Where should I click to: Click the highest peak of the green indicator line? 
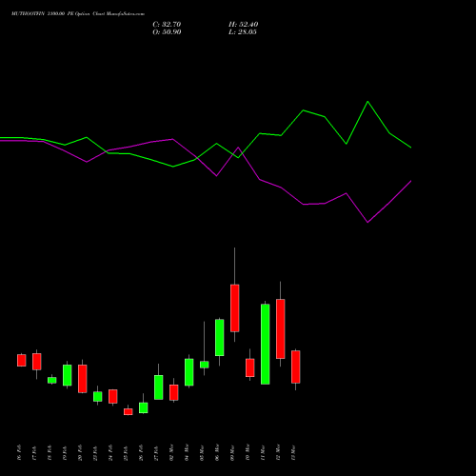tap(367, 102)
